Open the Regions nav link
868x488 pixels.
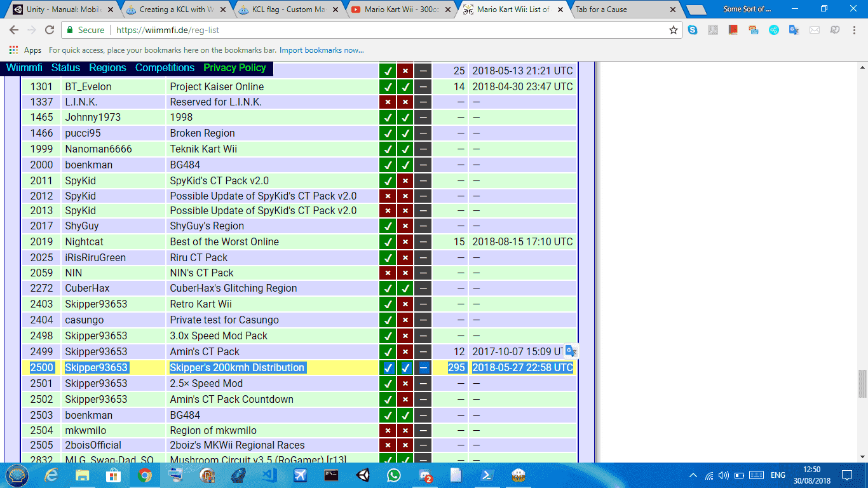coord(107,67)
